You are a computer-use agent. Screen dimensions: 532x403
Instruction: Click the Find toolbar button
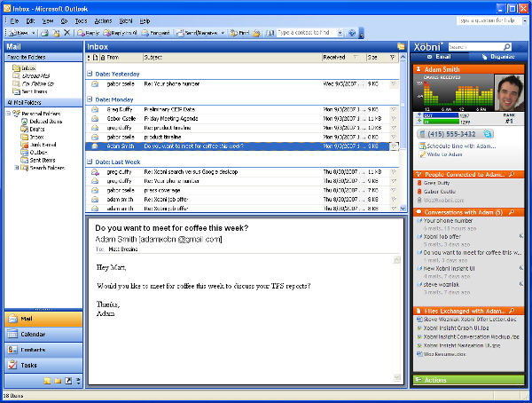239,33
